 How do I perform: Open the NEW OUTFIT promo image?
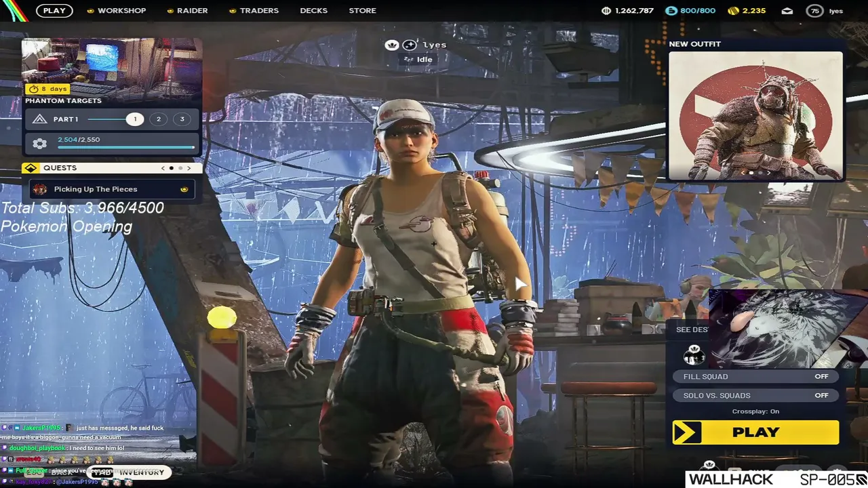point(755,116)
